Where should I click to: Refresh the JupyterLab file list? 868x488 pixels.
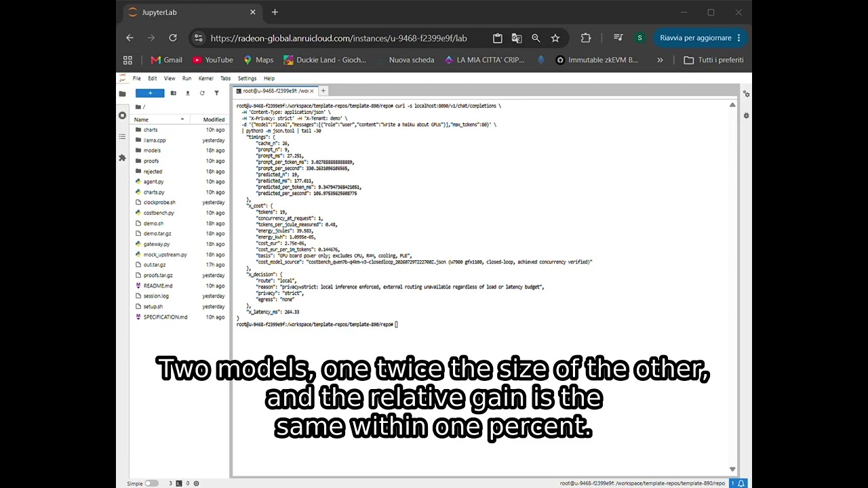202,93
